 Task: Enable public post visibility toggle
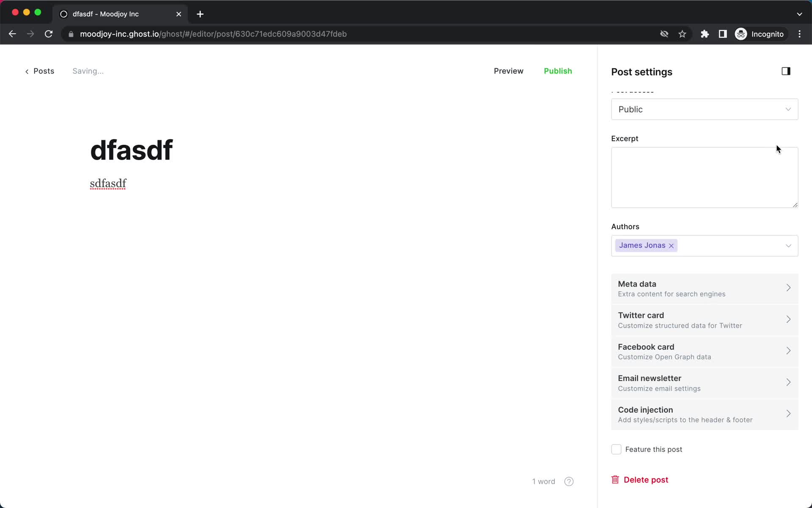(704, 110)
